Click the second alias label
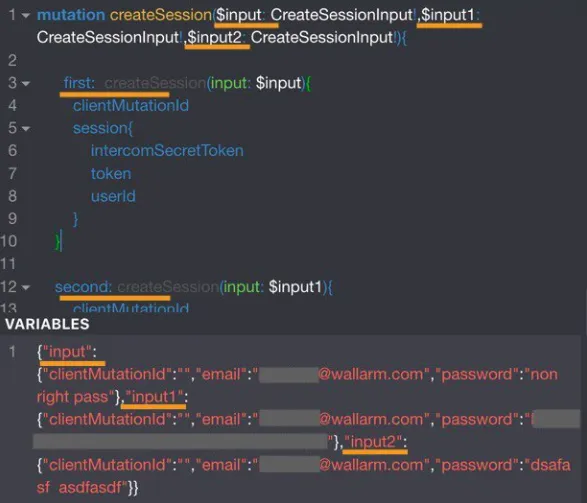The image size is (587, 503). (83, 287)
